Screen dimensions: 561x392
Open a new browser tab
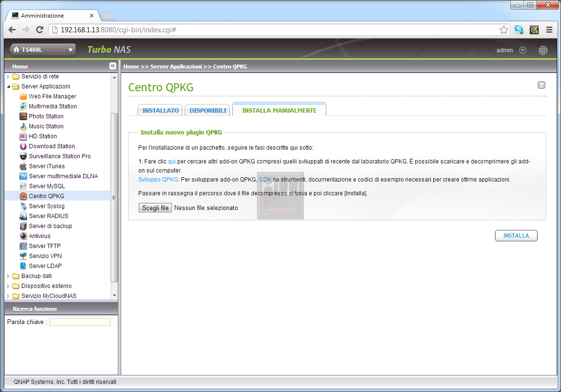coord(108,16)
